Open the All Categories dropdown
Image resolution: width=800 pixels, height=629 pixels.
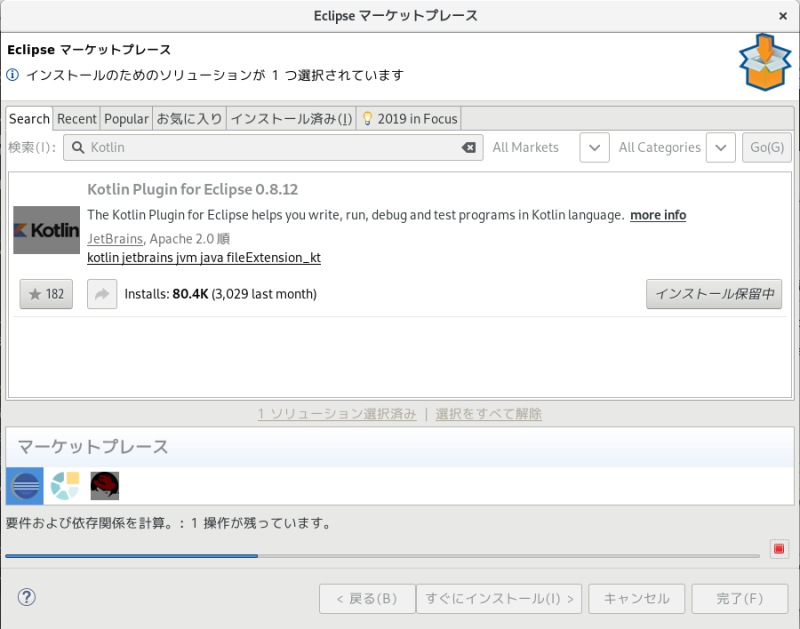(720, 148)
